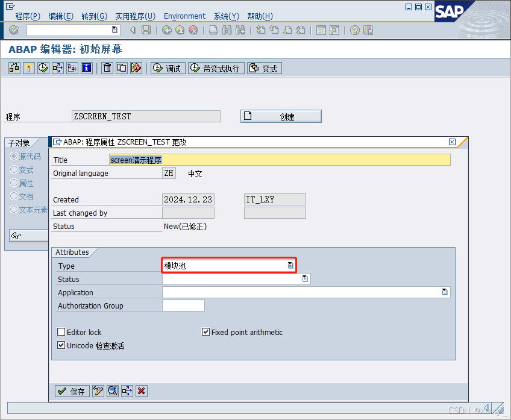Click the dialog Display magnifier icon
This screenshot has height=420, width=511.
113,391
